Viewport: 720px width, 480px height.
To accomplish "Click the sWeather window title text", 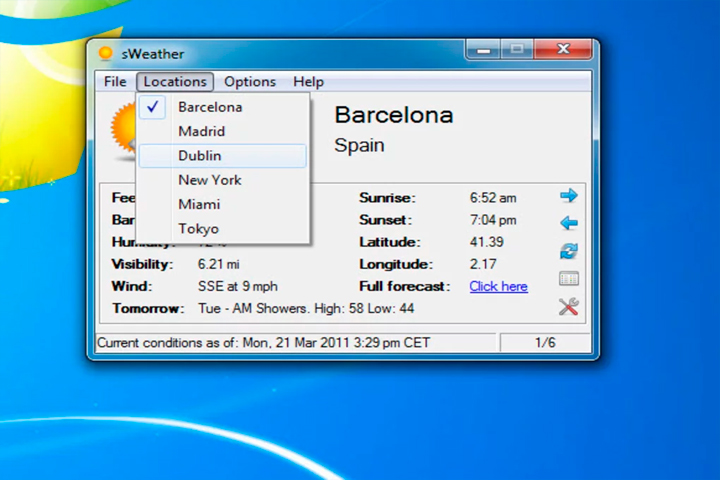I will click(x=152, y=54).
